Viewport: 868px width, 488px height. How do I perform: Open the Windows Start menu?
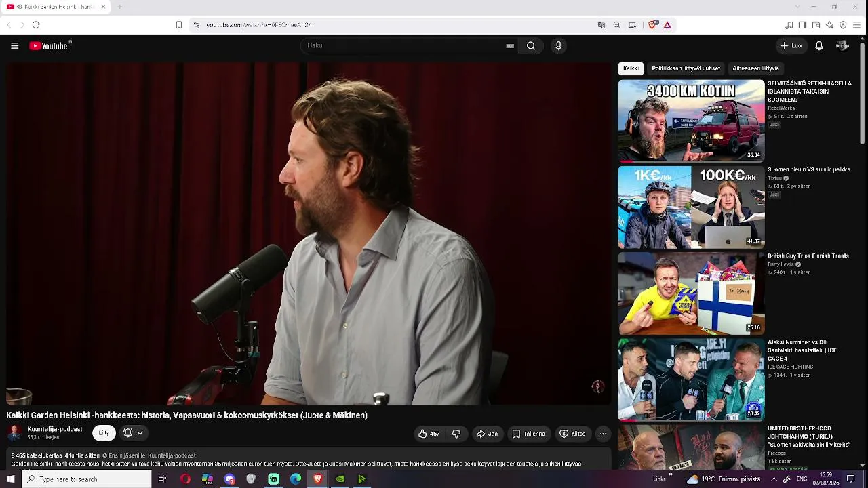point(10,479)
